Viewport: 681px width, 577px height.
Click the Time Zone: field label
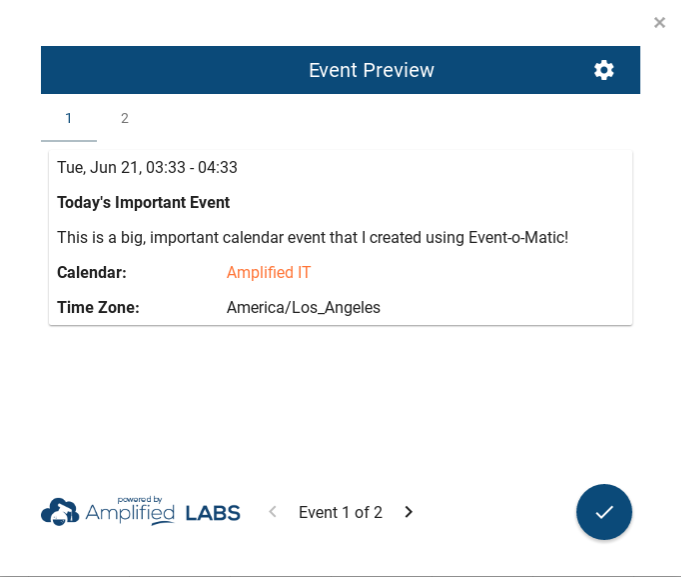click(x=98, y=307)
